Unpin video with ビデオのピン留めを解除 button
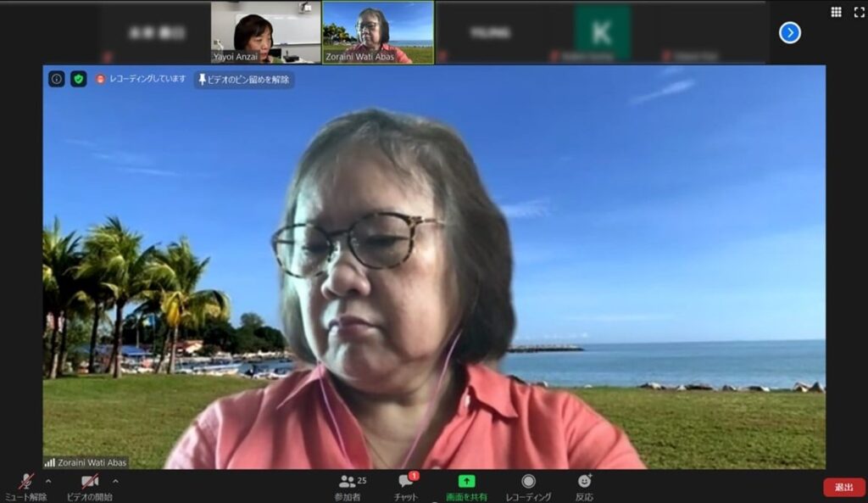The width and height of the screenshot is (868, 503). click(244, 80)
